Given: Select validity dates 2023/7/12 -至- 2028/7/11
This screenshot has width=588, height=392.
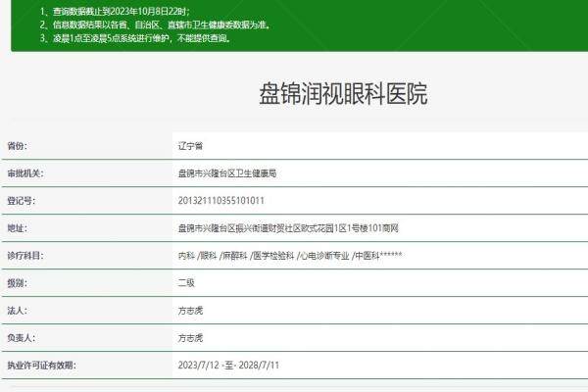Looking at the screenshot, I should [x=228, y=365].
